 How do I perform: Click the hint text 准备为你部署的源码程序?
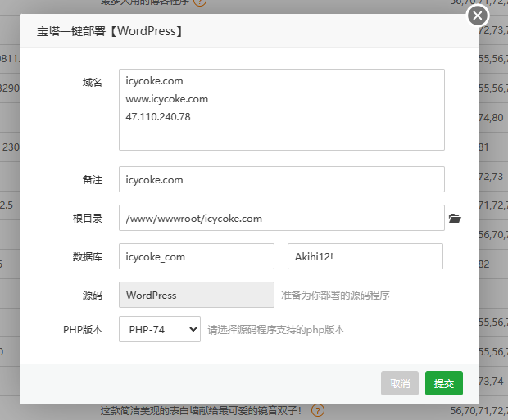coord(335,295)
